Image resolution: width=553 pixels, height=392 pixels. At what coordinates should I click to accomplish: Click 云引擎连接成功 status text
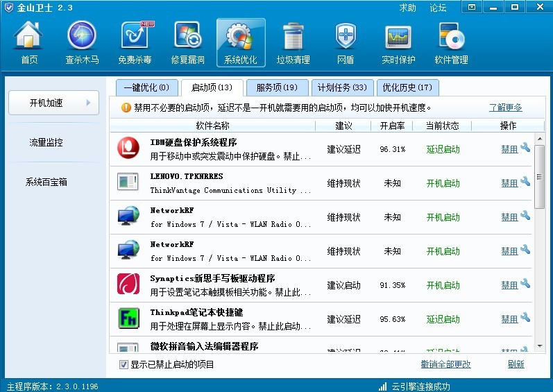[420, 386]
